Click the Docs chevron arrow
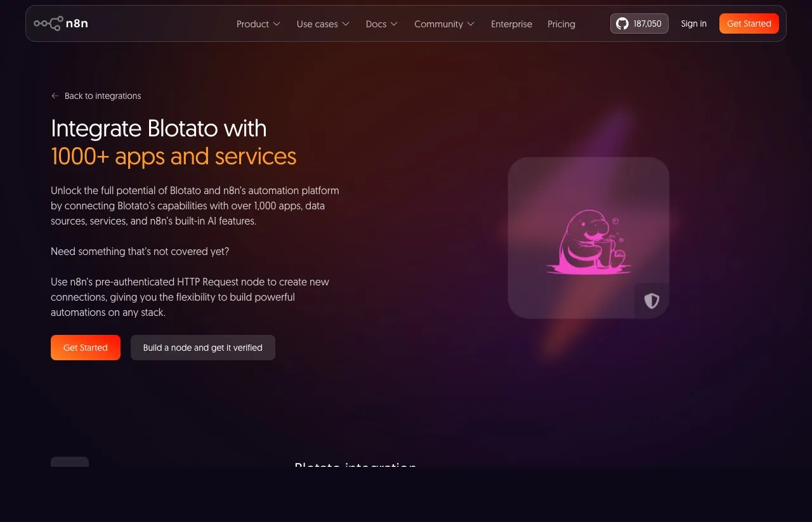 394,24
